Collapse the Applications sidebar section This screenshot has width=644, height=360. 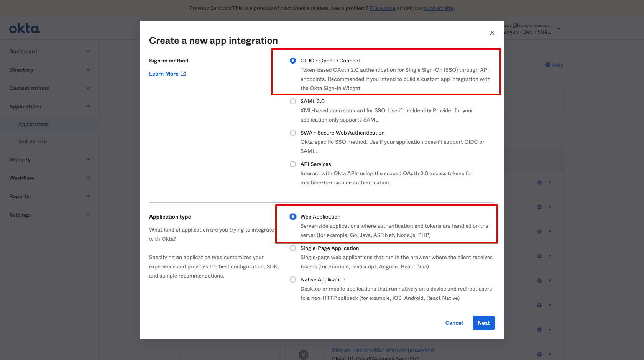pos(88,107)
